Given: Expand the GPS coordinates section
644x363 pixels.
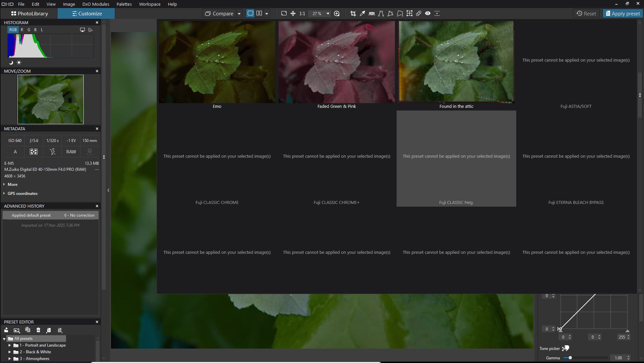Looking at the screenshot, I should point(4,193).
